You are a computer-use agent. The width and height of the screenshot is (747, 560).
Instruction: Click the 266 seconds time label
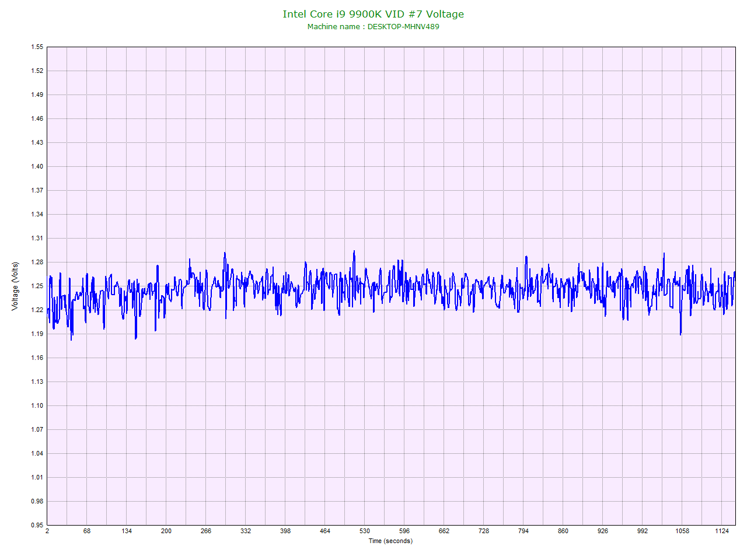pos(206,531)
